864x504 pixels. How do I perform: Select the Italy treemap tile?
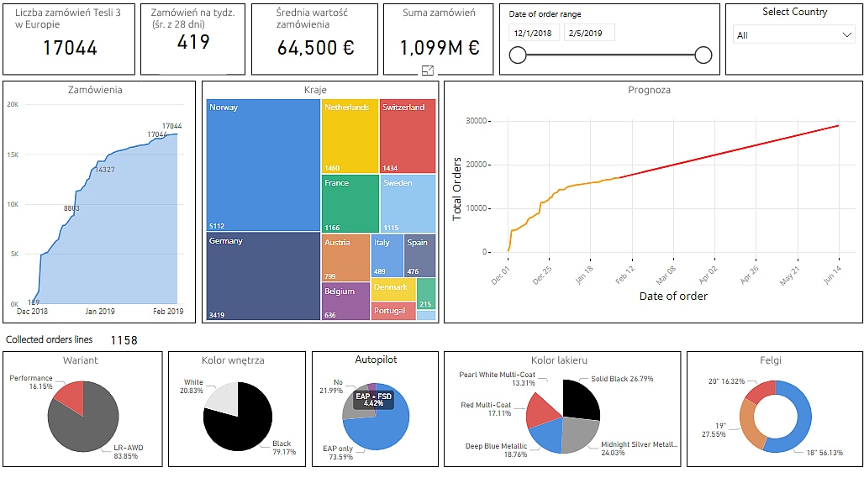pyautogui.click(x=387, y=255)
